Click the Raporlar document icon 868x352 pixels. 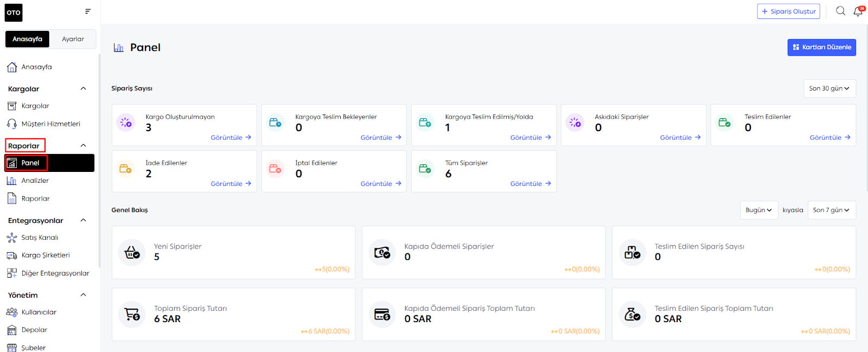(x=12, y=199)
